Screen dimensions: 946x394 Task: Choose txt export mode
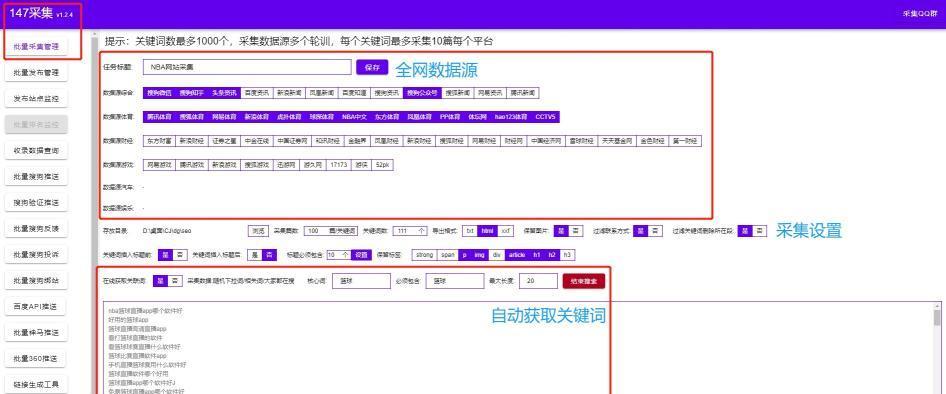[471, 230]
